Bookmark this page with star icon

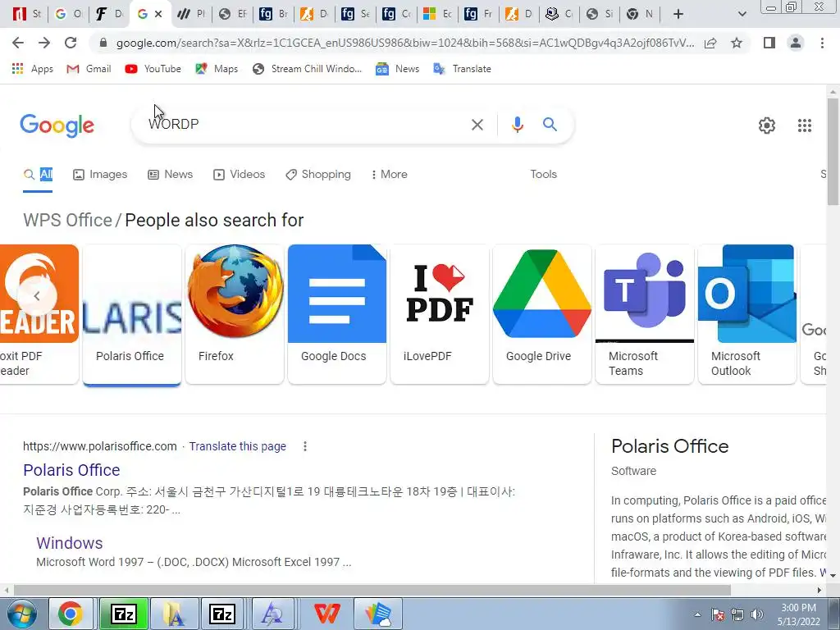737,43
